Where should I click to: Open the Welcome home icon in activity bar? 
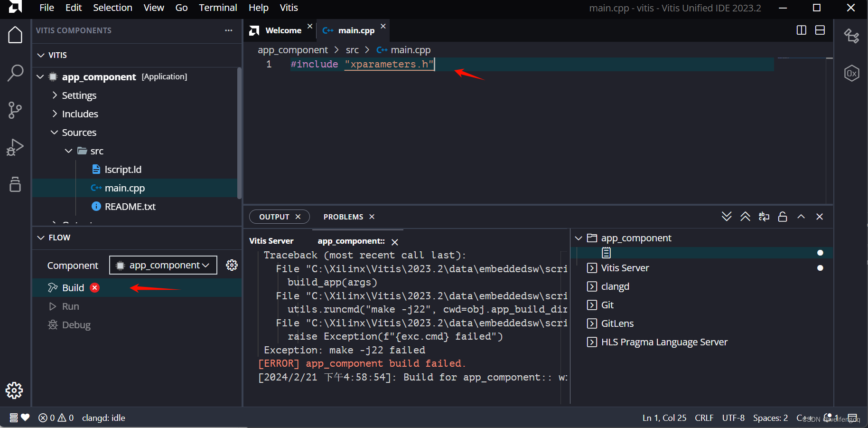(x=15, y=35)
